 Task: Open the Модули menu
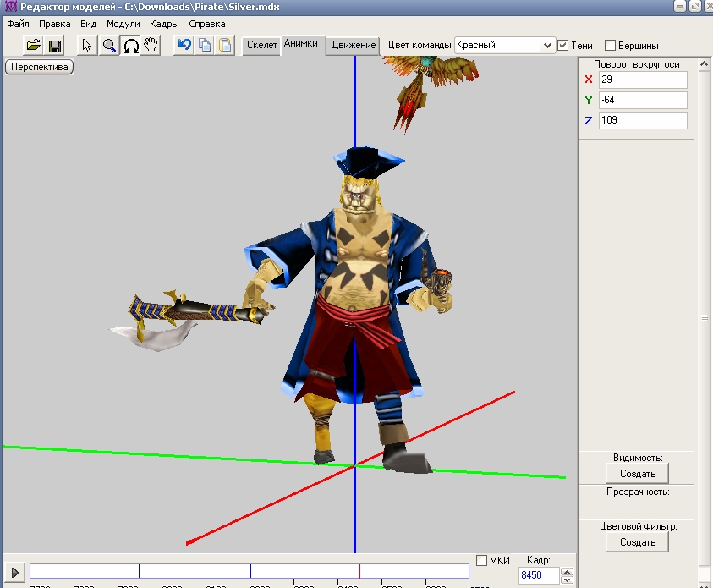123,24
